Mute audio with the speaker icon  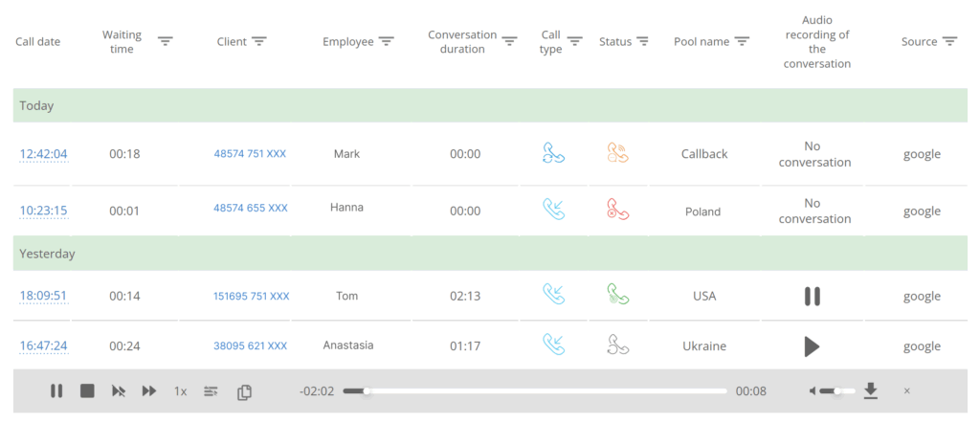(813, 391)
